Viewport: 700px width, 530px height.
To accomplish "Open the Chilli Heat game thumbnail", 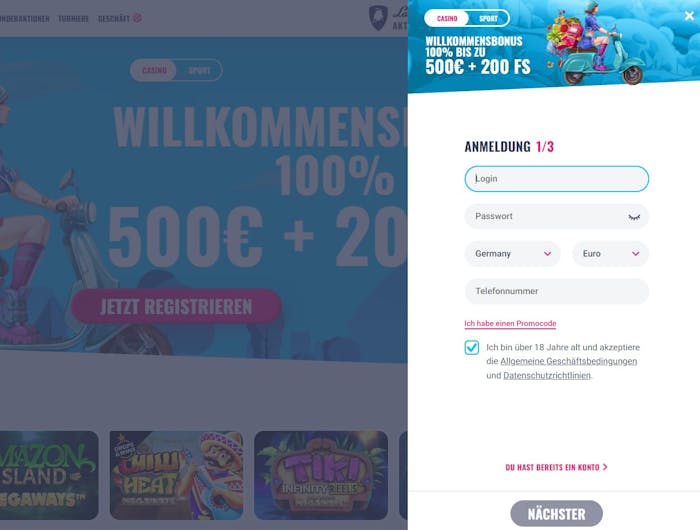I will (176, 475).
